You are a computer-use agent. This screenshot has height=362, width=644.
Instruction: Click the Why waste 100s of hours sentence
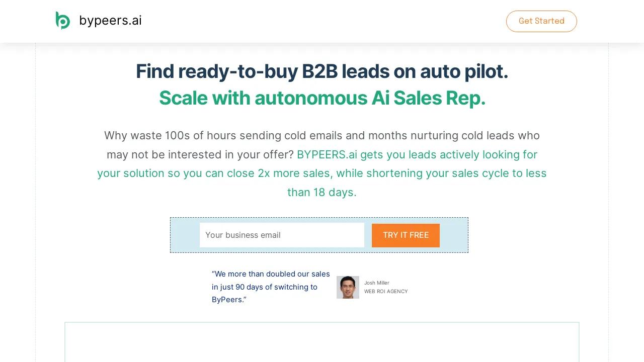point(322,136)
